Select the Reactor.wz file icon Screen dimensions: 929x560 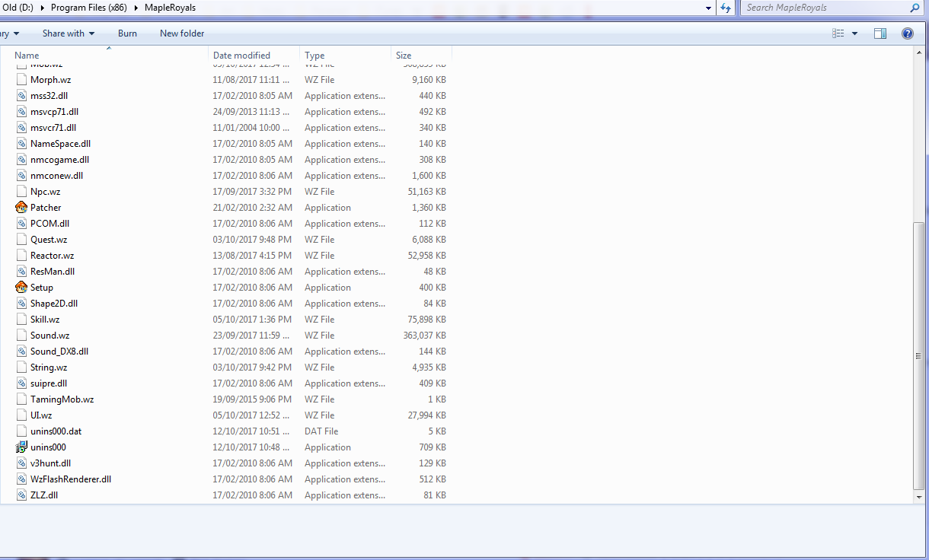coord(22,256)
